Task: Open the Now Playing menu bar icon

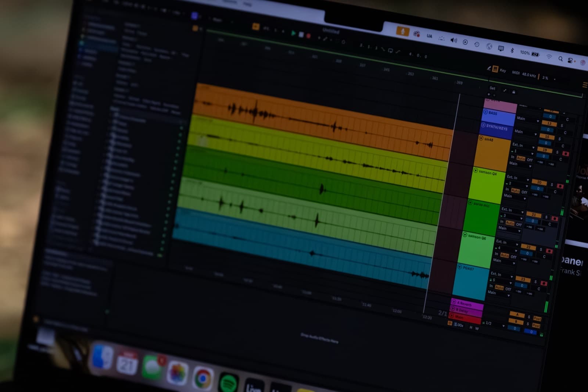Action: 465,42
